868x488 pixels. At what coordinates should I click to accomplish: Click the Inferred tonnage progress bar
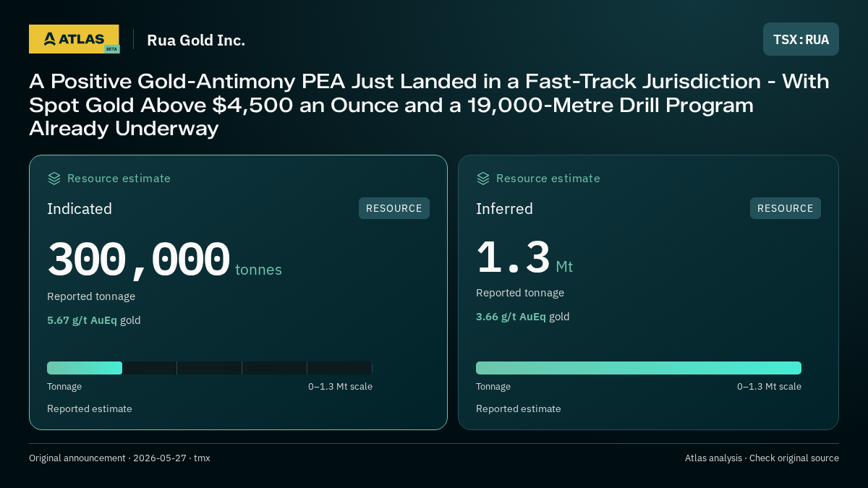[x=639, y=368]
